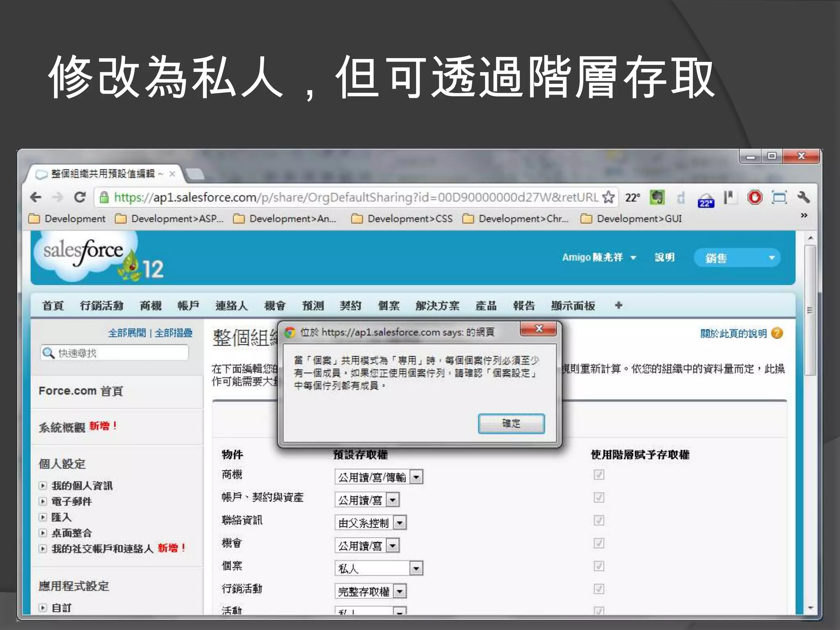Open Amigo 陳兆祥 user menu
Screen dimensions: 840x630
point(599,258)
